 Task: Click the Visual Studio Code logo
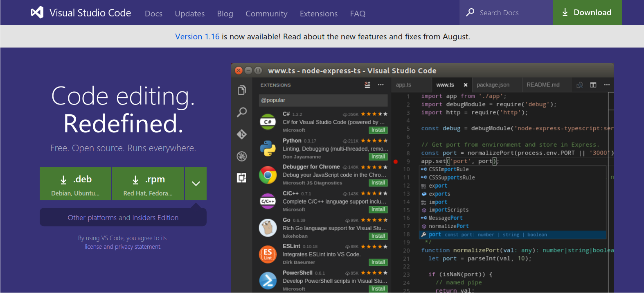click(38, 13)
